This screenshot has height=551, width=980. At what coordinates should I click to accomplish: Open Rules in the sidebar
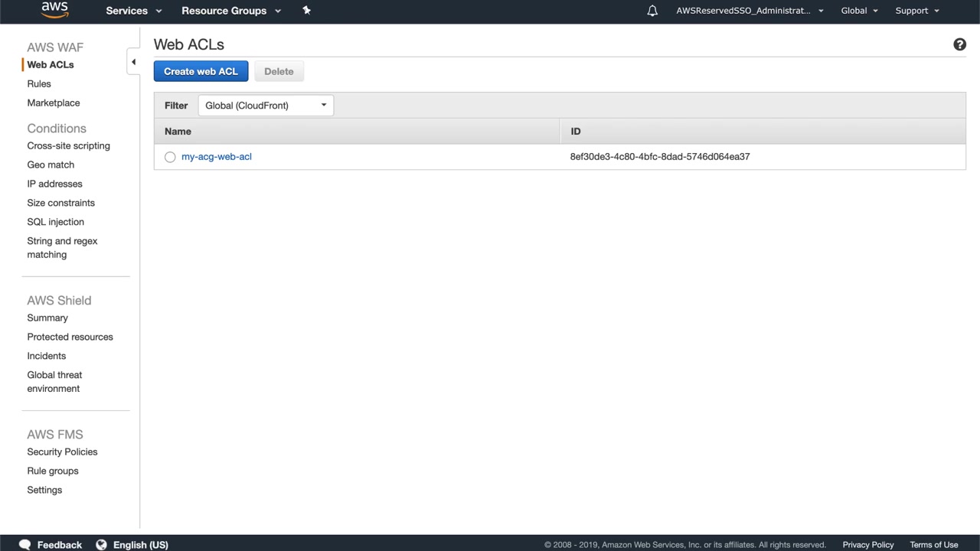(39, 84)
